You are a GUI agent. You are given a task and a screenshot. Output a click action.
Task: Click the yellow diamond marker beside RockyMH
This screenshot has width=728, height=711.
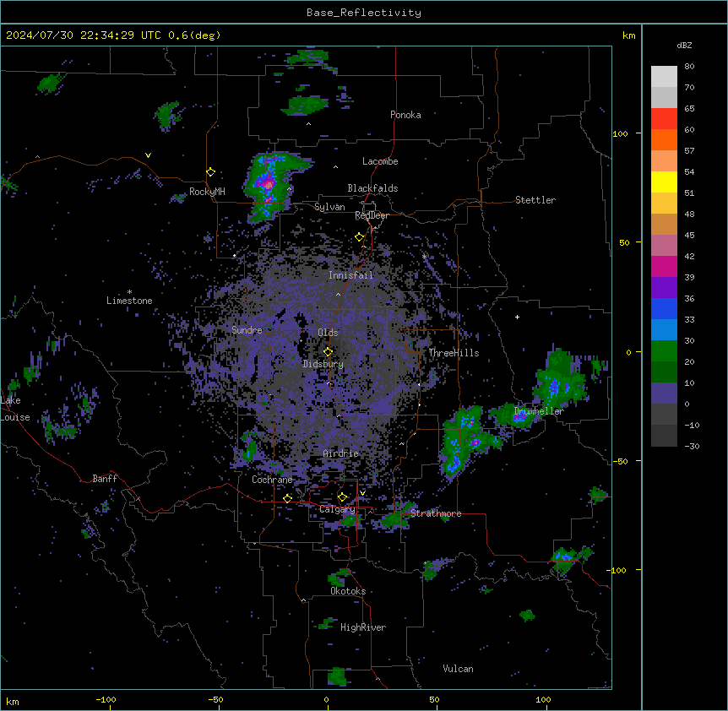tap(211, 172)
